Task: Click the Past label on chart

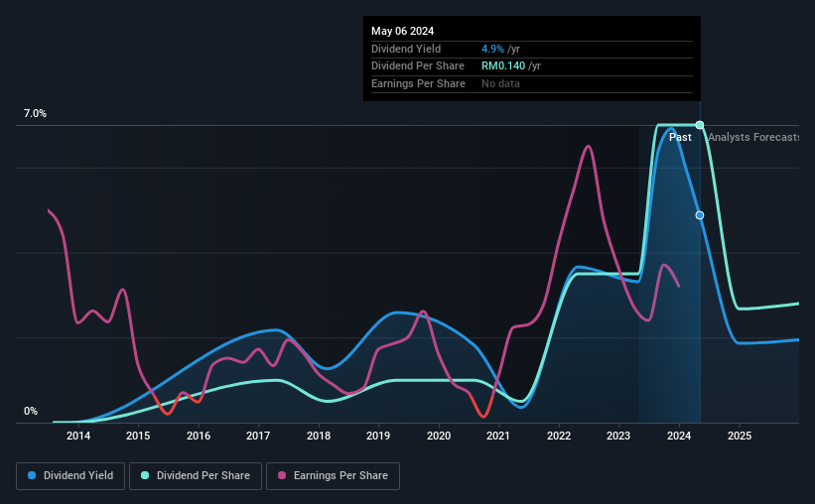Action: coord(680,137)
